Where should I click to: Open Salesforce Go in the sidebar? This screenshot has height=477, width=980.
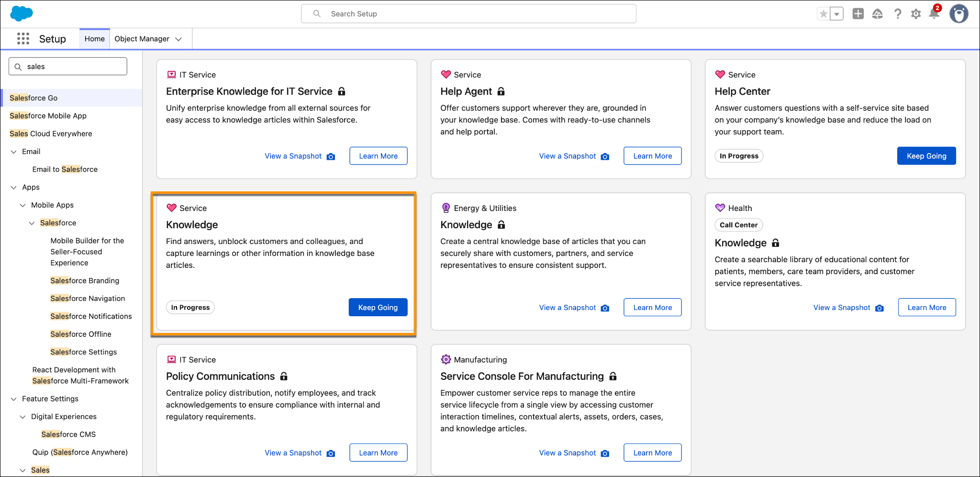point(71,98)
